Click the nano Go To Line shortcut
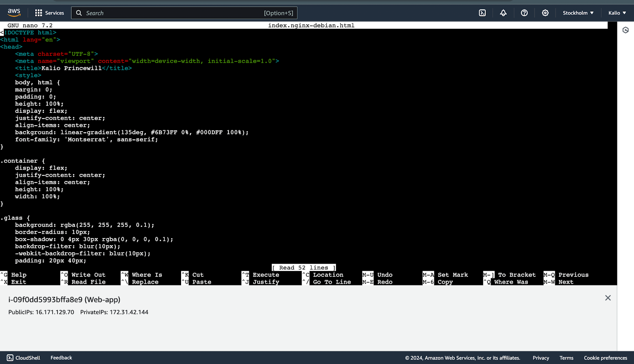Screen dimensions: 634x364 (327, 282)
